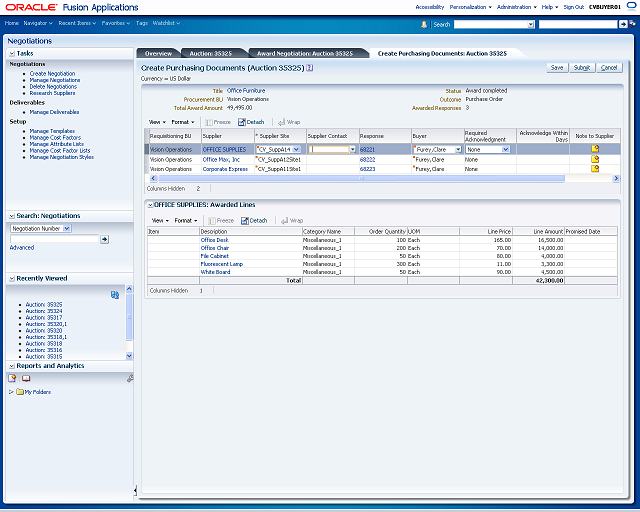Collapse the Tasks panel
The image size is (640, 512).
click(x=12, y=53)
